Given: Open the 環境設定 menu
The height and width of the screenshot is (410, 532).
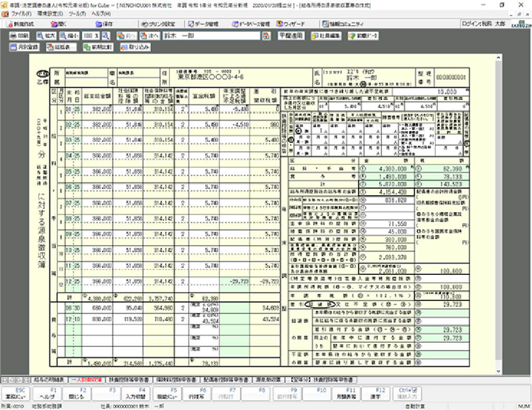Looking at the screenshot, I should 50,14.
